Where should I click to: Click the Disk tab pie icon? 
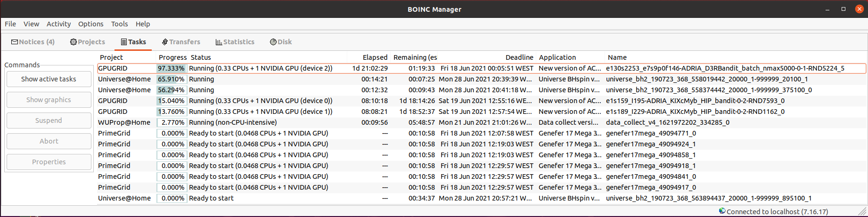click(273, 42)
